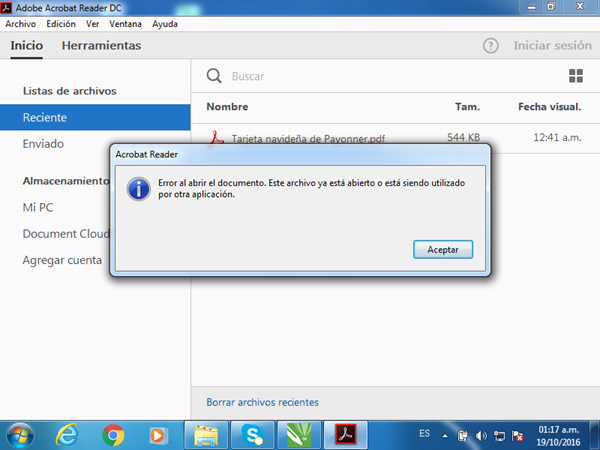600x450 pixels.
Task: Open Skype from the taskbar
Action: (x=253, y=435)
